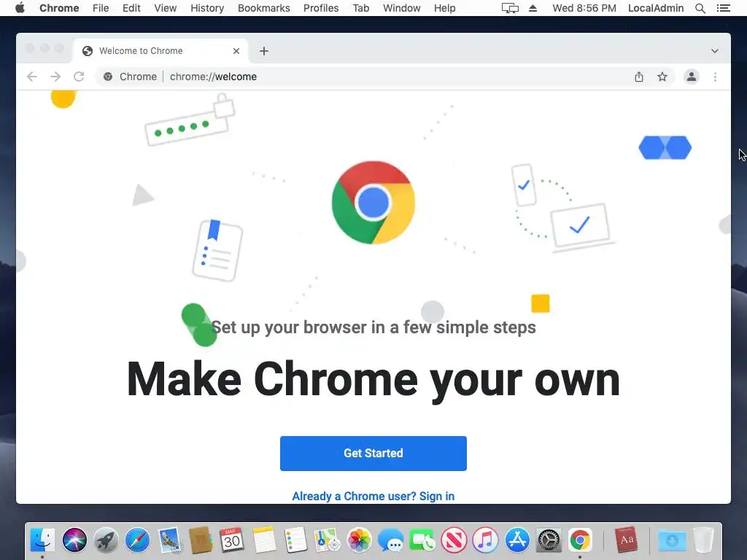Open Music in the Dock

pyautogui.click(x=485, y=540)
